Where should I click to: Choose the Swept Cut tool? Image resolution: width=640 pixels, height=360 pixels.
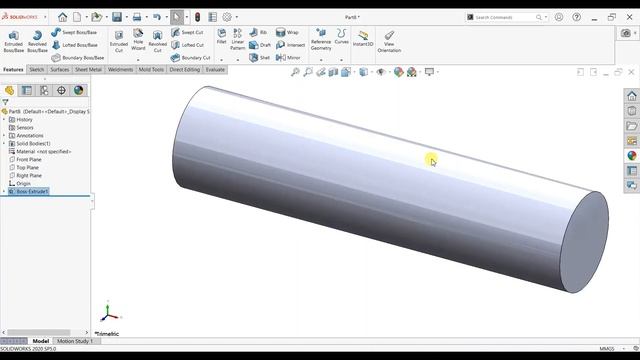pyautogui.click(x=187, y=32)
